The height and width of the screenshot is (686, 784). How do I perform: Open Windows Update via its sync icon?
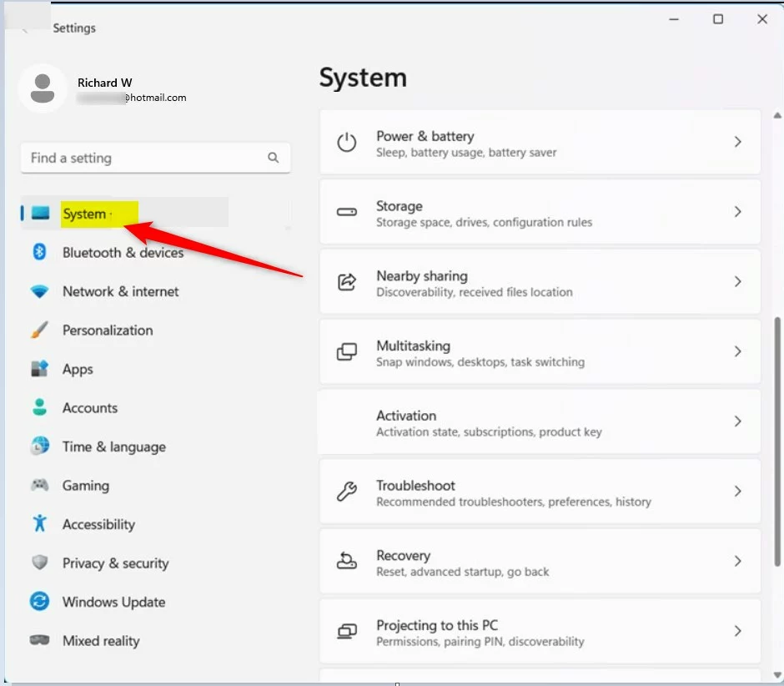[x=39, y=602]
